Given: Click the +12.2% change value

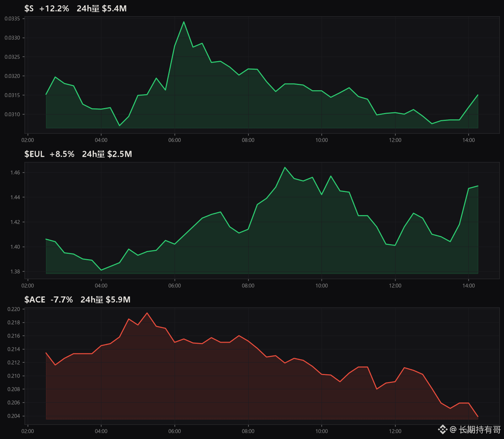Looking at the screenshot, I should tap(54, 9).
